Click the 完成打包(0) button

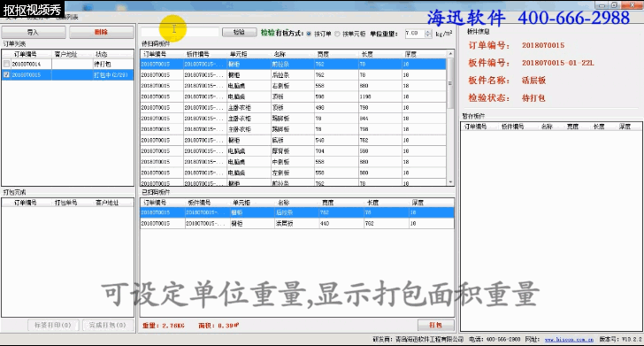pos(108,325)
